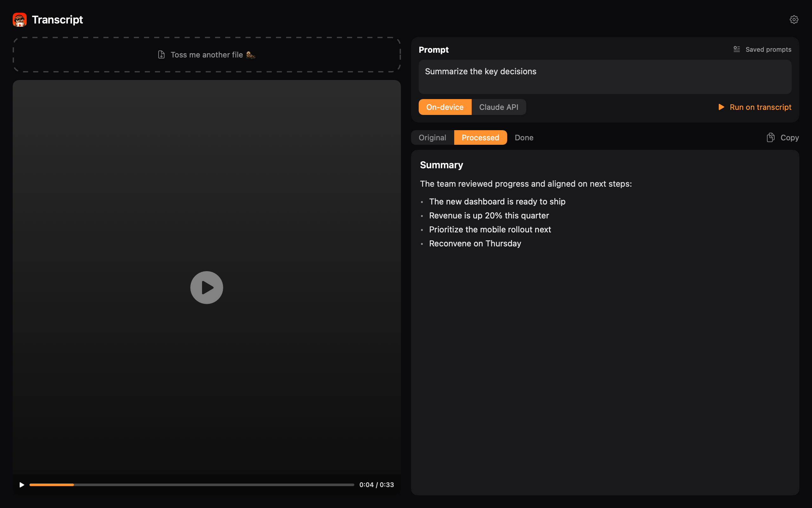Screen dimensions: 812x508
Task: Click 'Reconvene on Thursday' bullet
Action: [x=475, y=243]
